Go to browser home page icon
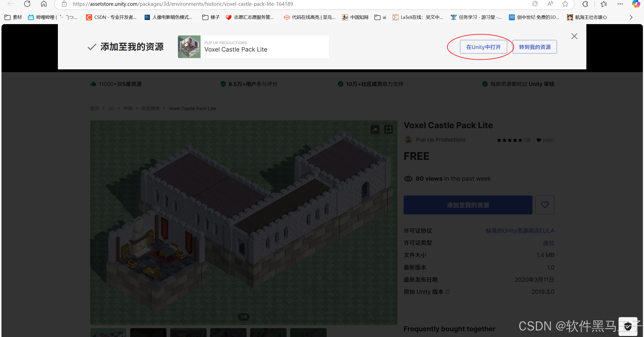This screenshot has height=337, width=644. (44, 4)
